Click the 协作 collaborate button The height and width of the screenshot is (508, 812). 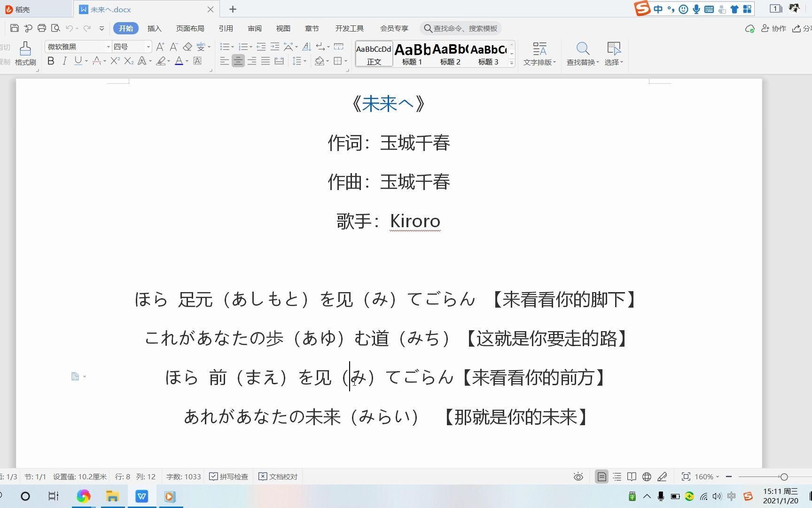[773, 28]
